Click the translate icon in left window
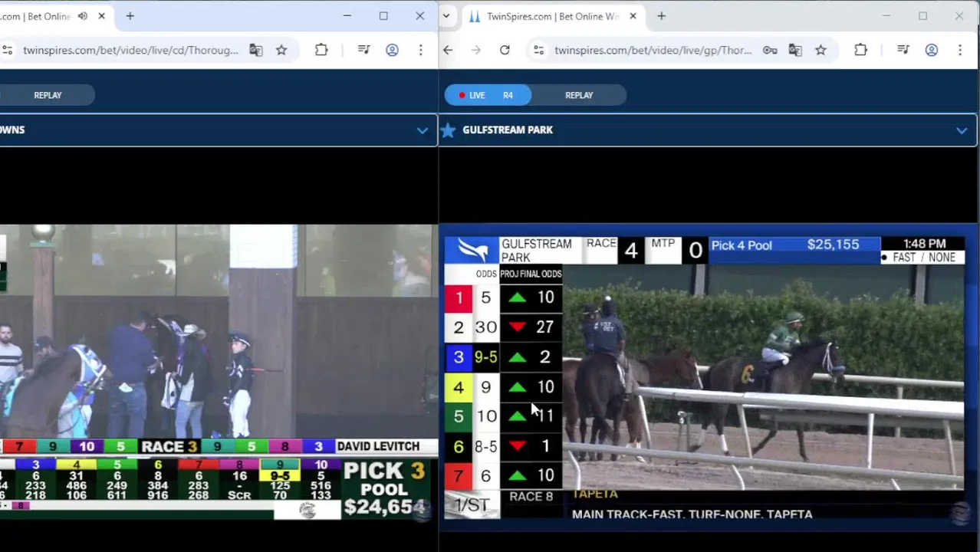The width and height of the screenshot is (980, 552). point(256,50)
